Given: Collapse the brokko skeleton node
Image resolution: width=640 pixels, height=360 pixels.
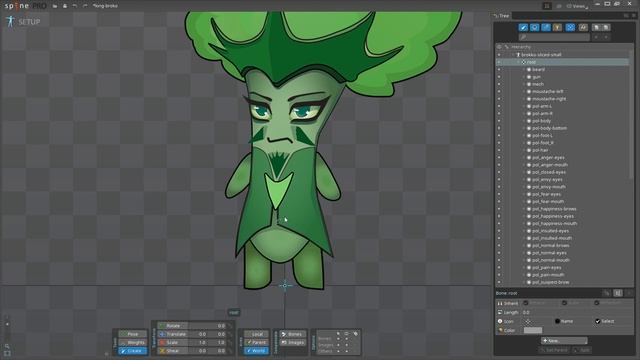Looking at the screenshot, I should (513, 55).
